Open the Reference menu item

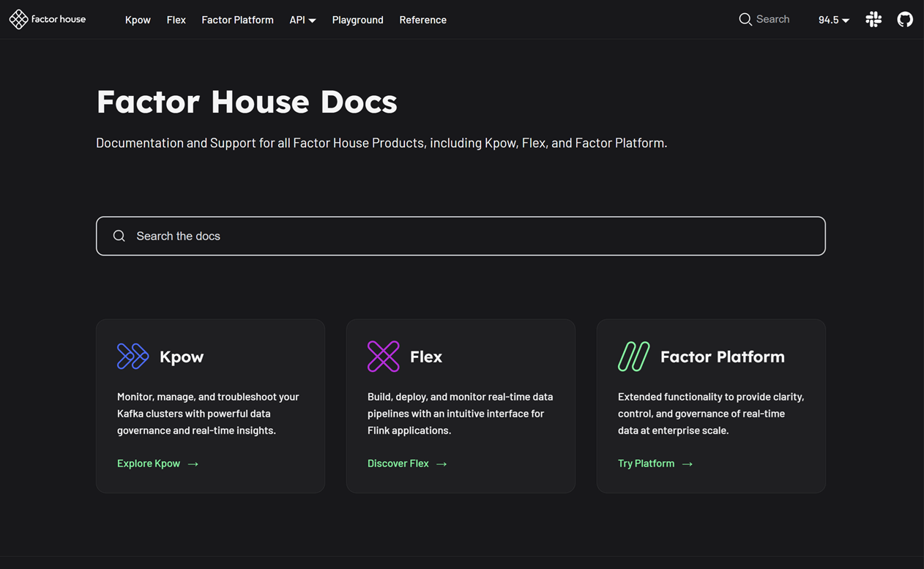point(422,20)
